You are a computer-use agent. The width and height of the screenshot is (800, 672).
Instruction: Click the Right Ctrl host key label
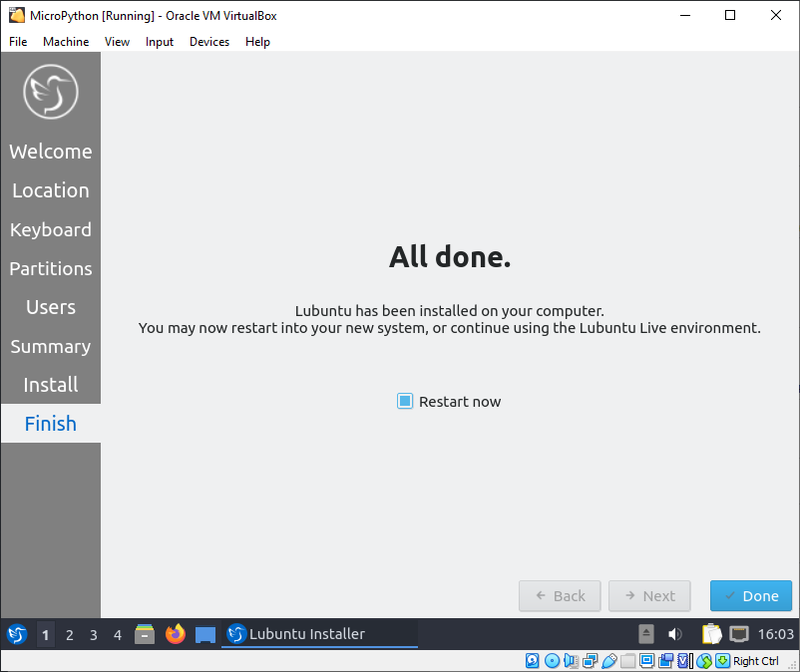[756, 661]
